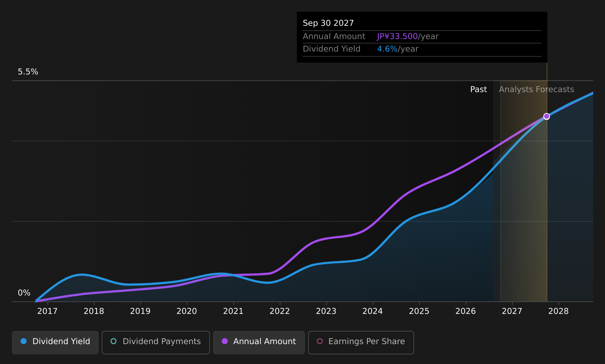
Task: Click the Analysts Forecasts label
Action: tap(536, 90)
